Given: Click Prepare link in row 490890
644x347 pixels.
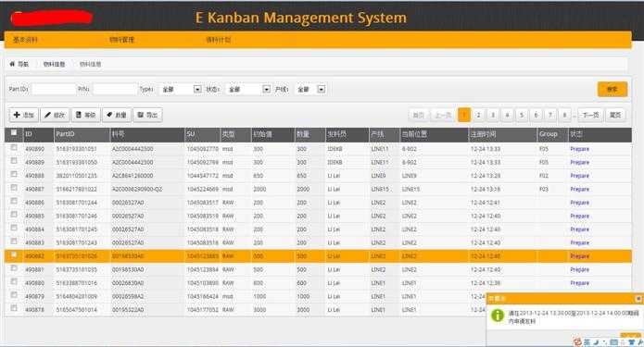Looking at the screenshot, I should point(579,149).
